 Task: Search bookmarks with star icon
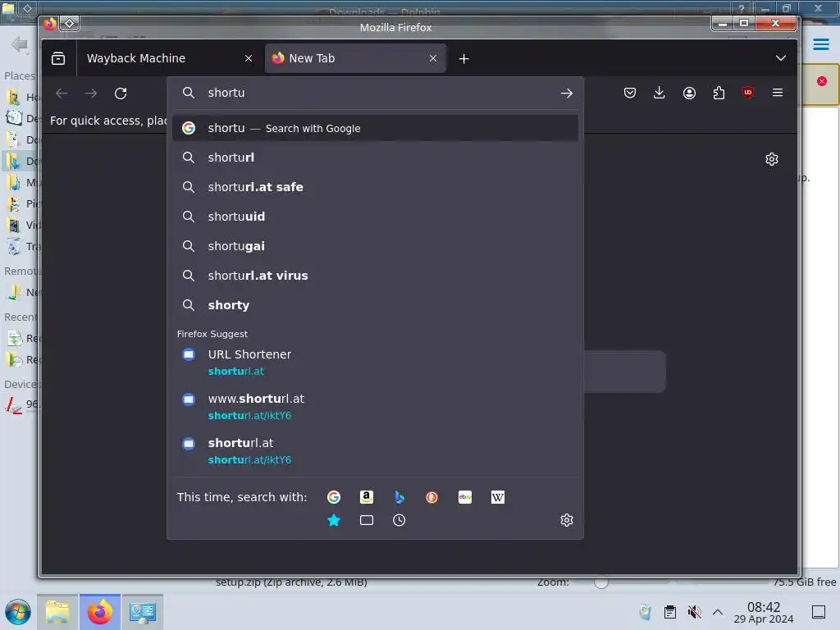point(333,520)
